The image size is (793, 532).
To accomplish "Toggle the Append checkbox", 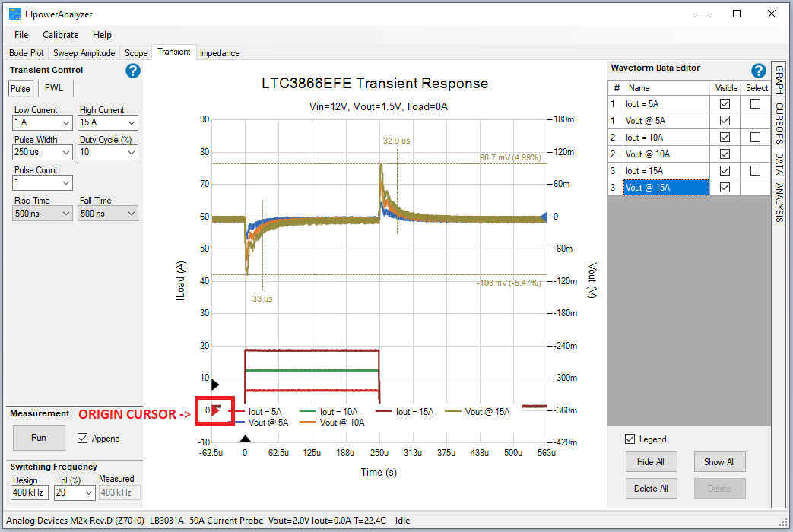I will [83, 438].
